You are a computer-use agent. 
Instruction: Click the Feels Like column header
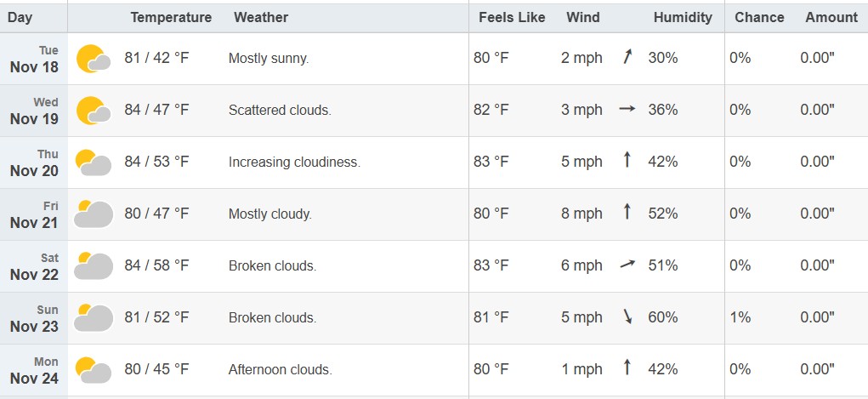coord(512,17)
